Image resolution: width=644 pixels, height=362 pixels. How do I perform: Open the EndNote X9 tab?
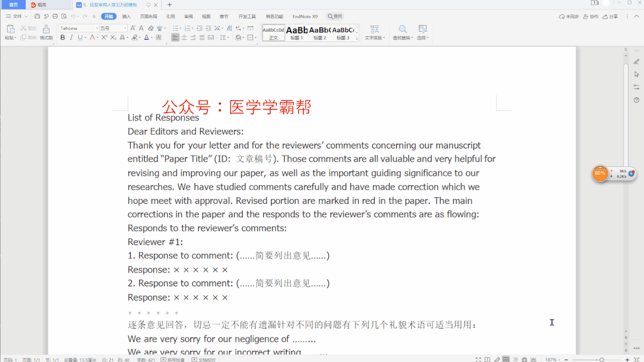pyautogui.click(x=305, y=17)
